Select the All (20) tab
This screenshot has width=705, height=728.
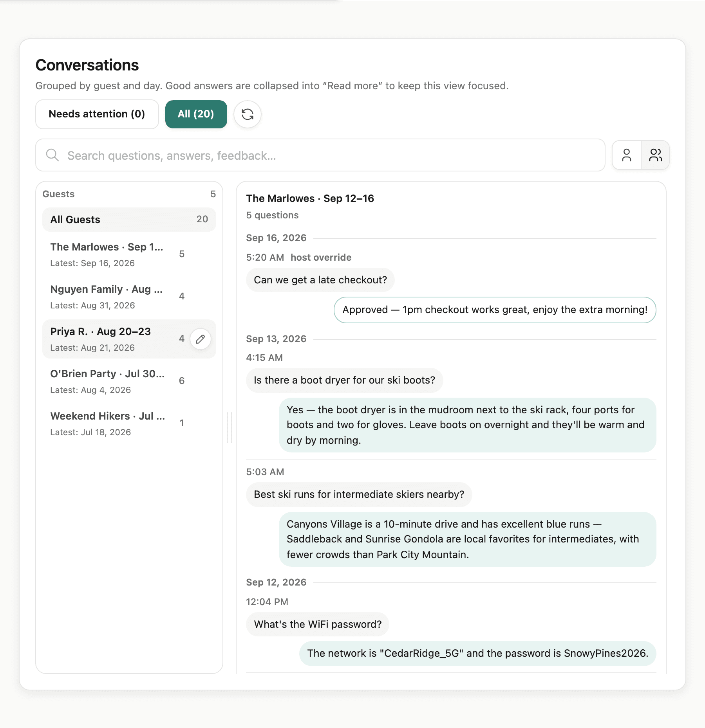pyautogui.click(x=196, y=114)
